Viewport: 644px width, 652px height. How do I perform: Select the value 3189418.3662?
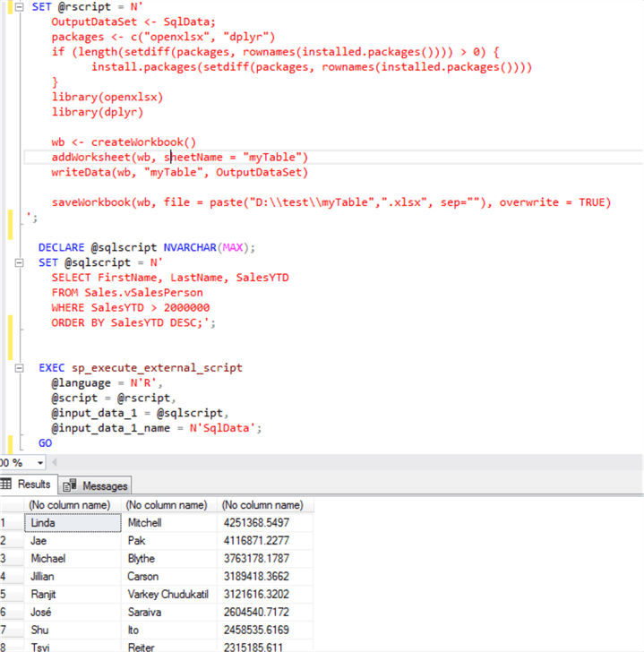(265, 577)
